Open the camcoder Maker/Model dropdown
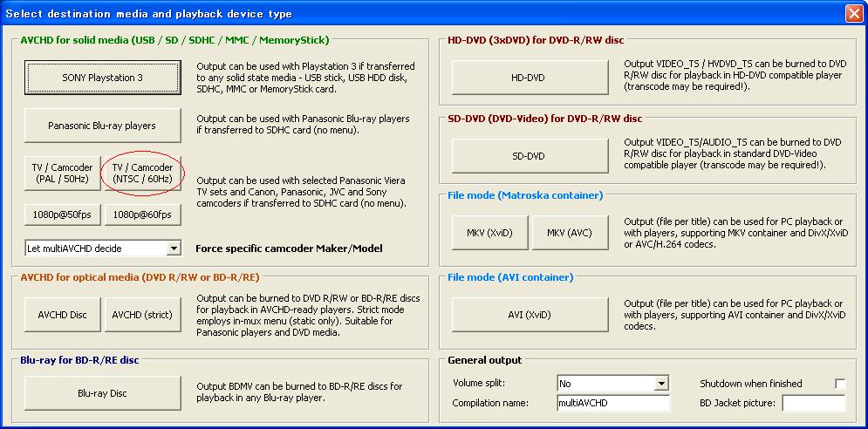 173,249
